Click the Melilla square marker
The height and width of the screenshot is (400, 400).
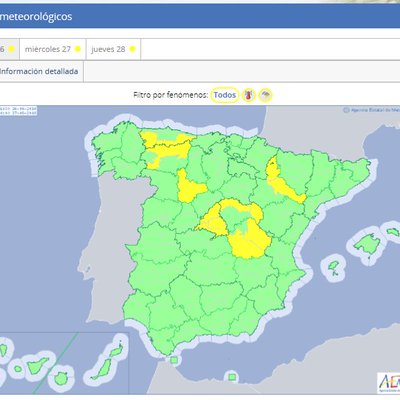232,377
